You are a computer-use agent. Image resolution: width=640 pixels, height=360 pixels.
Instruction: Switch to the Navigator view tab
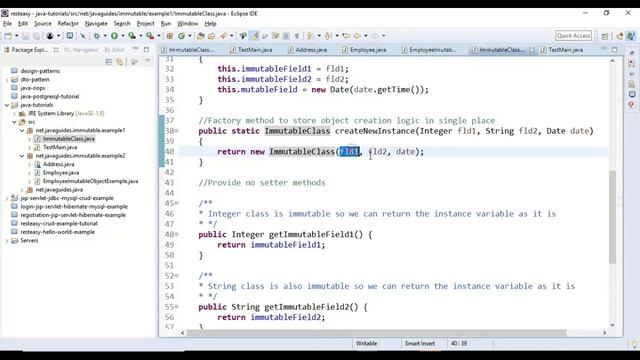coord(81,50)
